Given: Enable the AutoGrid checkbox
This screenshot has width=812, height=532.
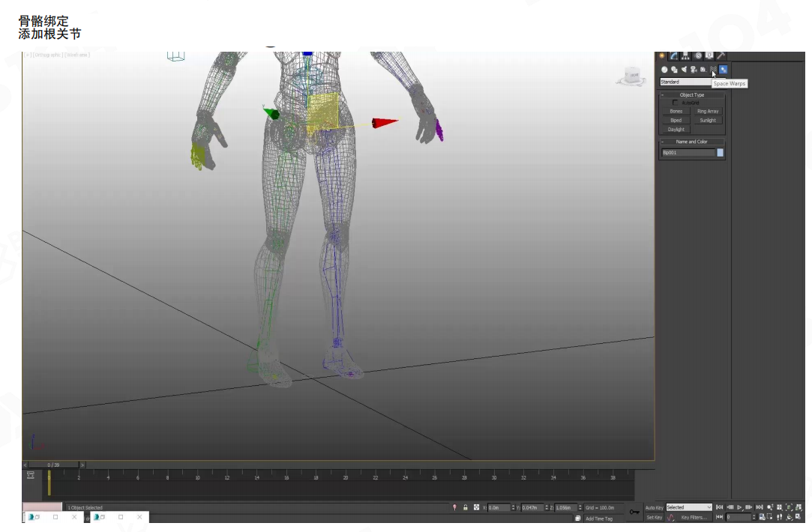Looking at the screenshot, I should [x=676, y=103].
